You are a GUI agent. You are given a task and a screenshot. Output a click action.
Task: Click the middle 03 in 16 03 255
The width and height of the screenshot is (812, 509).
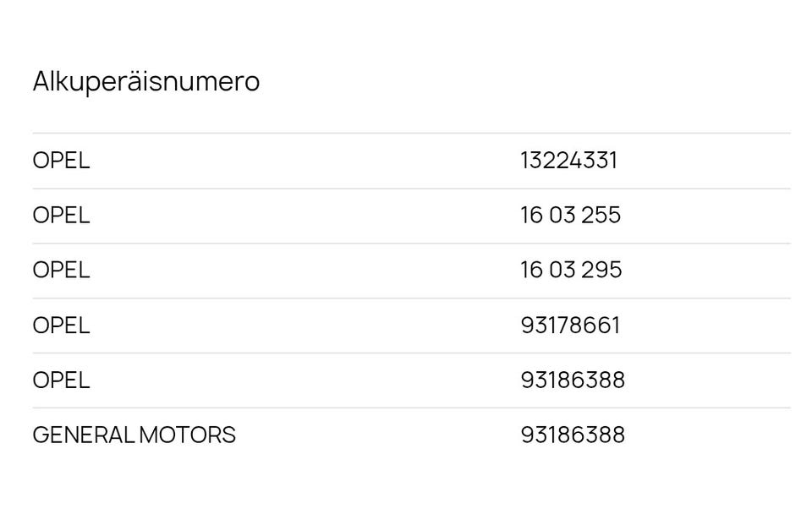pos(562,216)
